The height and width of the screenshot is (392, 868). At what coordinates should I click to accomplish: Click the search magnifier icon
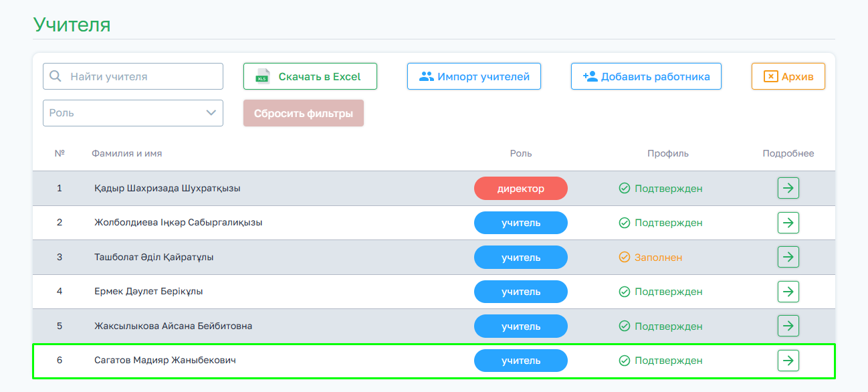pos(56,76)
